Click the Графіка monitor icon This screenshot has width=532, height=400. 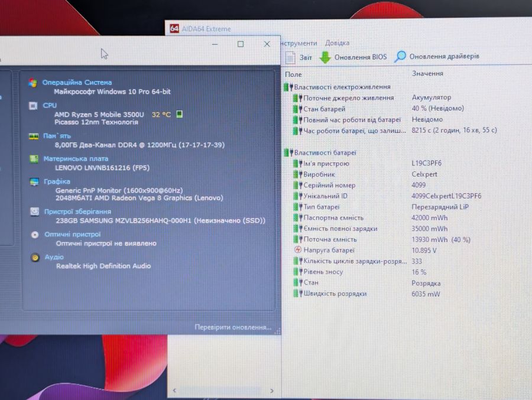point(34,182)
